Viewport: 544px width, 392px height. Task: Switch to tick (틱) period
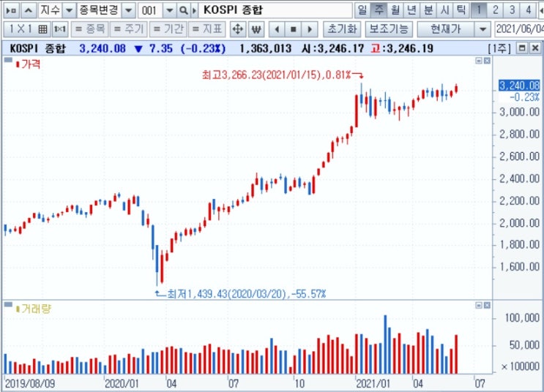[461, 10]
